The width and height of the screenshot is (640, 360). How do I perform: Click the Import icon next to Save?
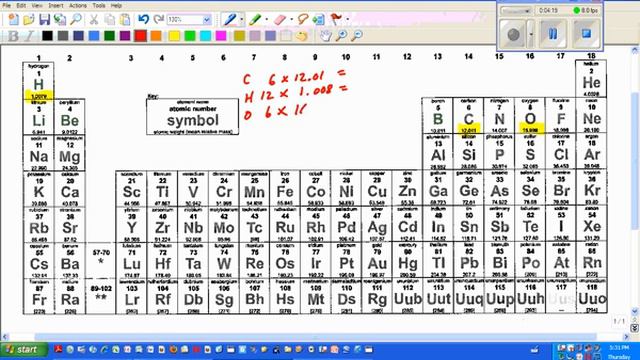(60, 19)
